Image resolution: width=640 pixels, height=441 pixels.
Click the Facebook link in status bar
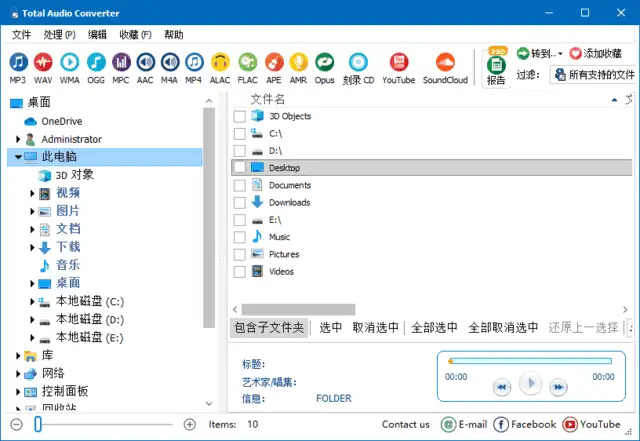(x=524, y=424)
